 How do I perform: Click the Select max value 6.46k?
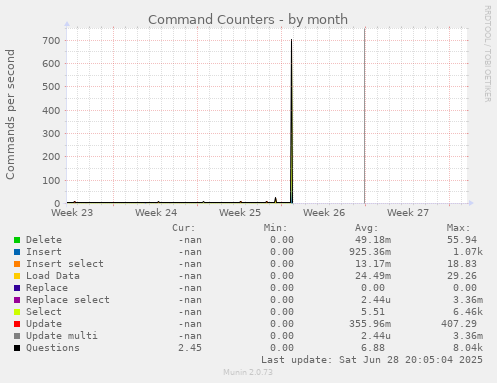click(x=468, y=312)
